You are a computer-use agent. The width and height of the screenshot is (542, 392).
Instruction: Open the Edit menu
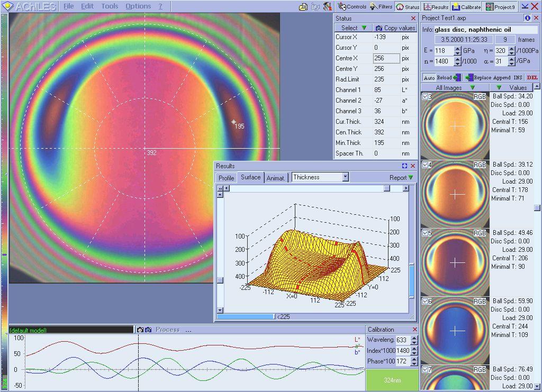(x=87, y=6)
